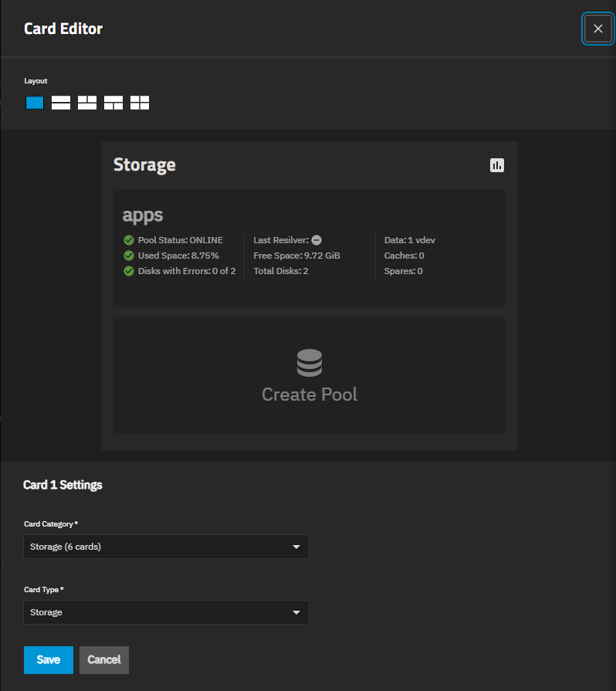
Task: Expand Card Category via its arrow
Action: point(296,547)
